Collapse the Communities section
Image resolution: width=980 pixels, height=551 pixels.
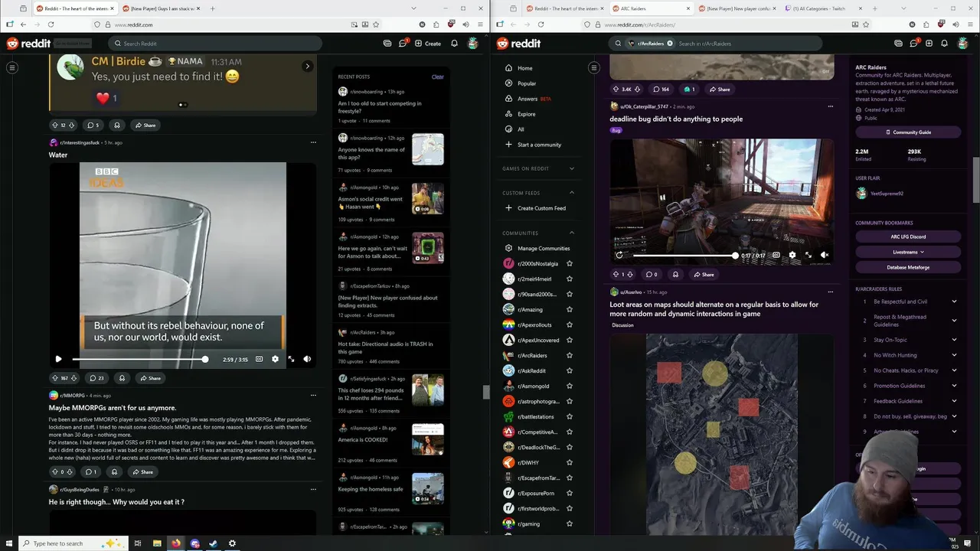point(571,233)
